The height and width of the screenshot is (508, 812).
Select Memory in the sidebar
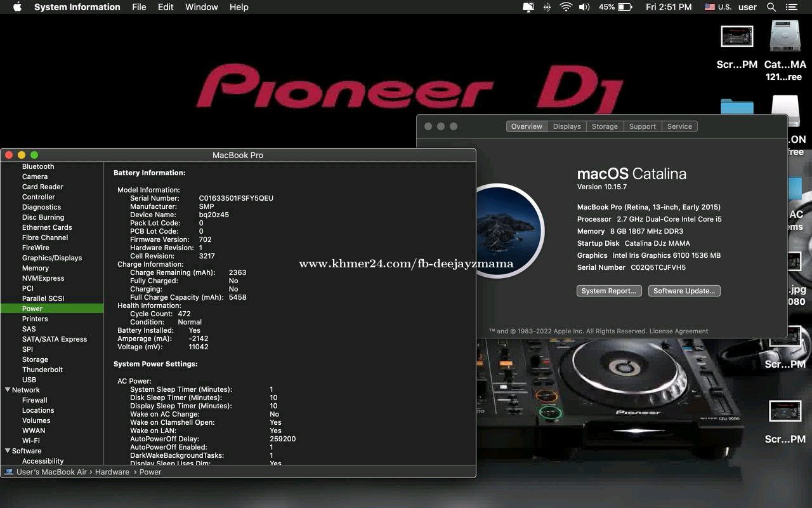36,268
